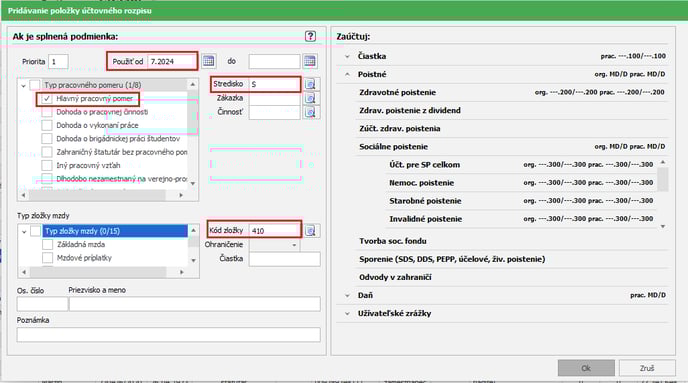Select Zúčt. zdrav. poistenia row
Image resolution: width=688 pixels, height=383 pixels.
(511, 129)
